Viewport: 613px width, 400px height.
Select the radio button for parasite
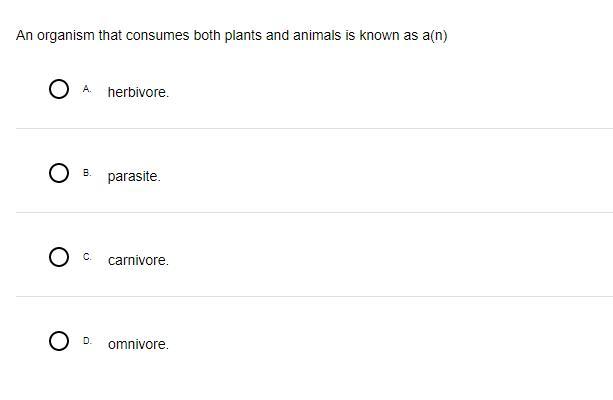click(x=59, y=173)
